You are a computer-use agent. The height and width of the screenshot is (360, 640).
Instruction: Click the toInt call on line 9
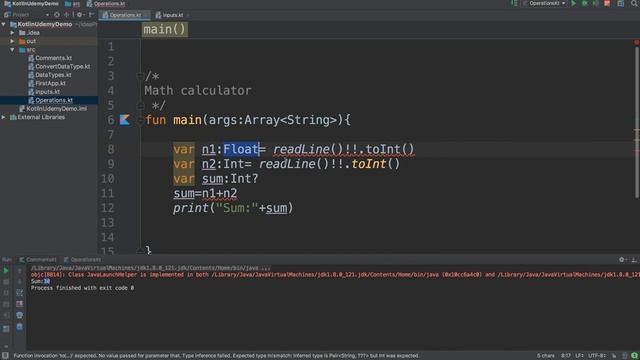tap(369, 164)
